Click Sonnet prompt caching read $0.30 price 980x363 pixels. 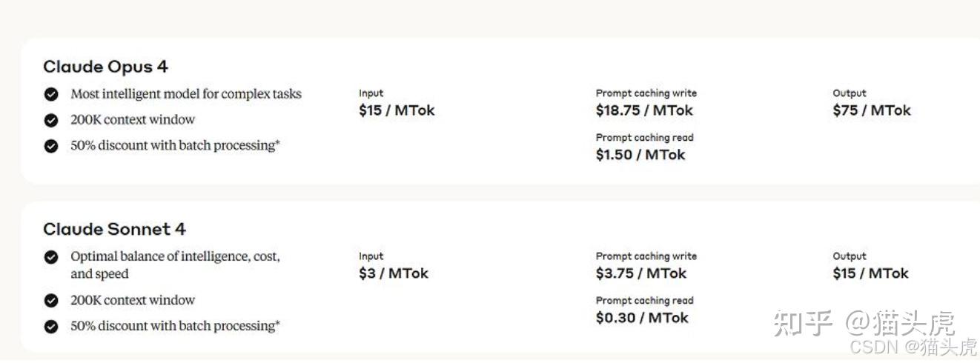pos(642,318)
